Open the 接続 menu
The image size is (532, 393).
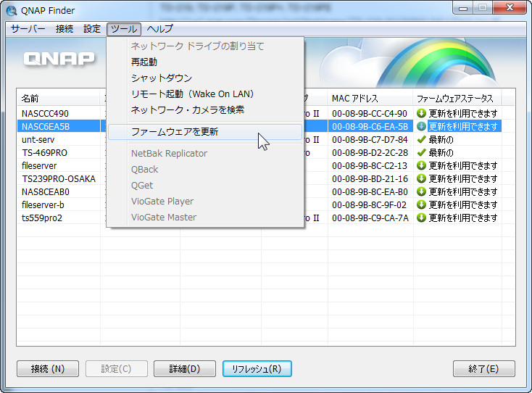click(65, 29)
